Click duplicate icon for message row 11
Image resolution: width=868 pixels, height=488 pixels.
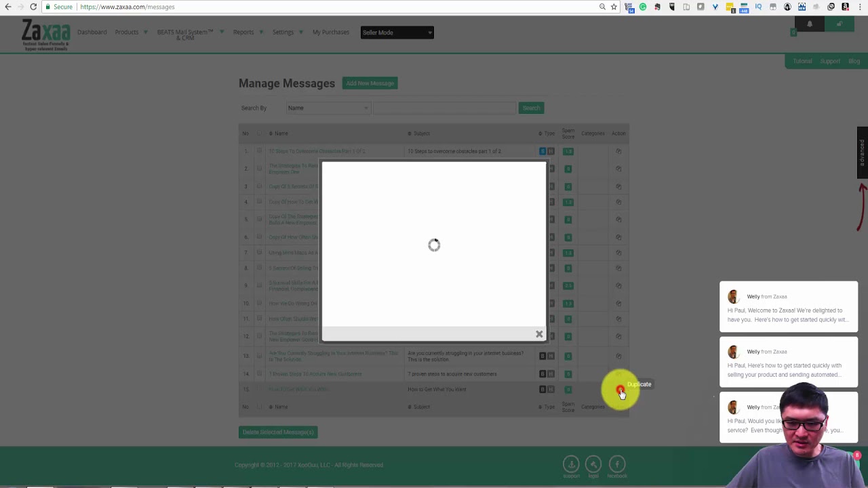[x=618, y=319]
